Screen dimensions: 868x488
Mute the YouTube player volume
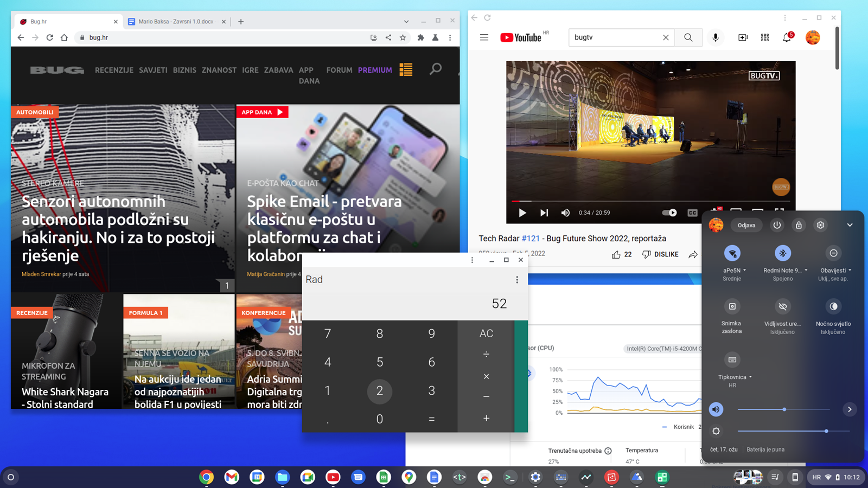coord(565,213)
